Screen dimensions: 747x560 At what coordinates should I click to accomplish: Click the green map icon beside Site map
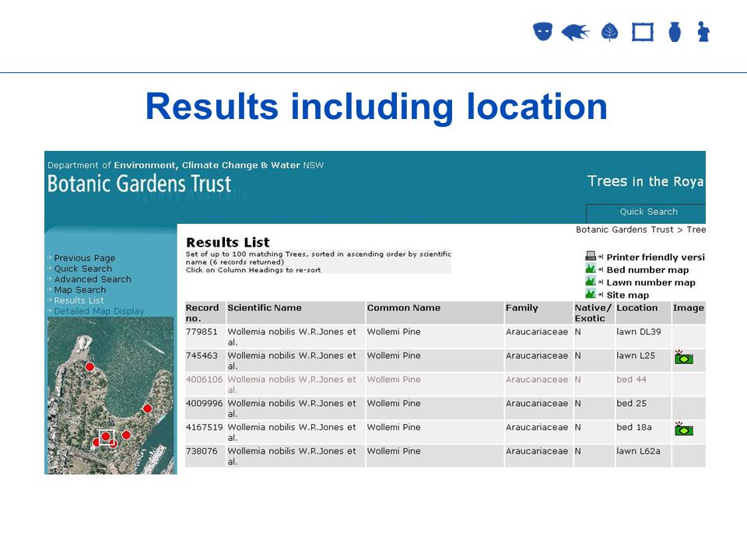tap(591, 294)
